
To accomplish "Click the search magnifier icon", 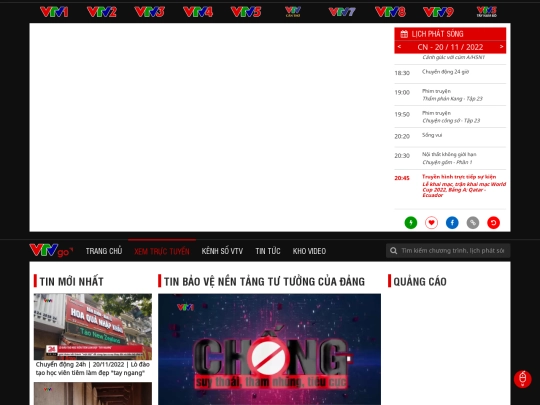I will pos(394,251).
